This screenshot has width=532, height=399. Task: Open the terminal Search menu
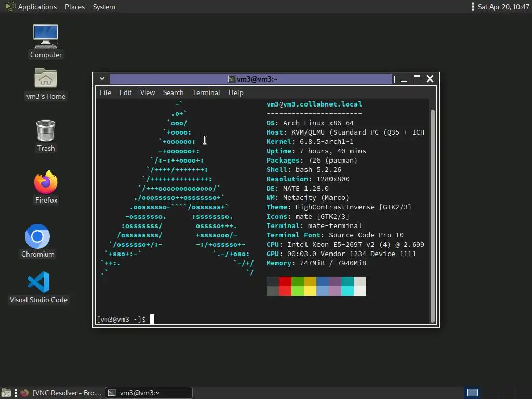pos(173,92)
